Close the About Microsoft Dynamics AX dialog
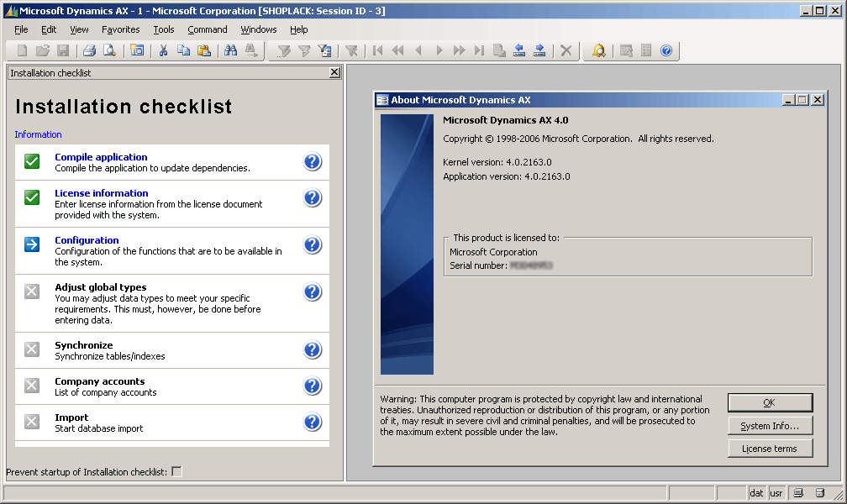The width and height of the screenshot is (847, 504). tap(818, 100)
